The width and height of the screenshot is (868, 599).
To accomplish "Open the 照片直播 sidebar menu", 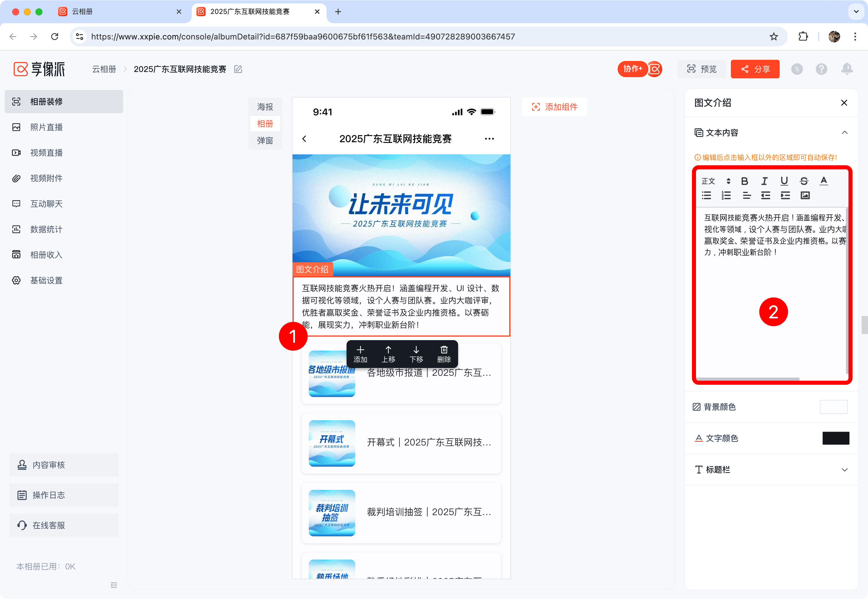I will pyautogui.click(x=46, y=127).
